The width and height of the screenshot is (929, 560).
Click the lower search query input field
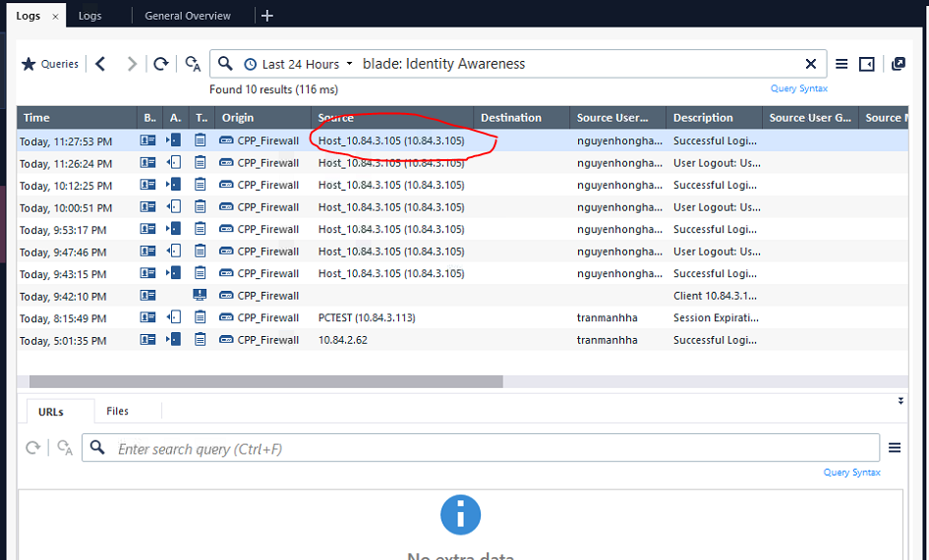click(x=482, y=449)
